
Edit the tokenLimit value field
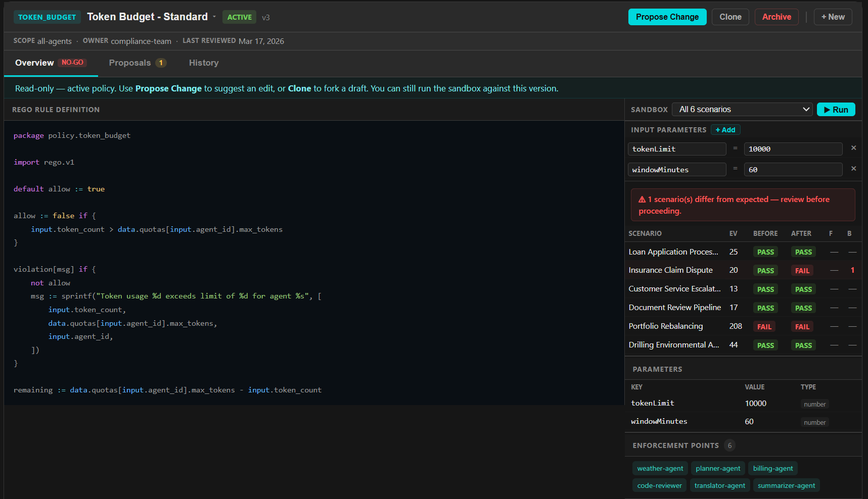pos(793,149)
